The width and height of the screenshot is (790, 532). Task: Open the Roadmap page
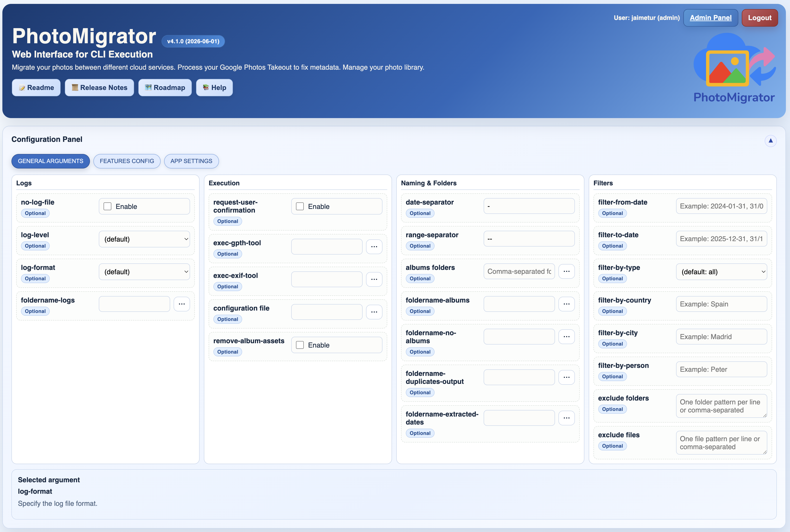pyautogui.click(x=165, y=88)
